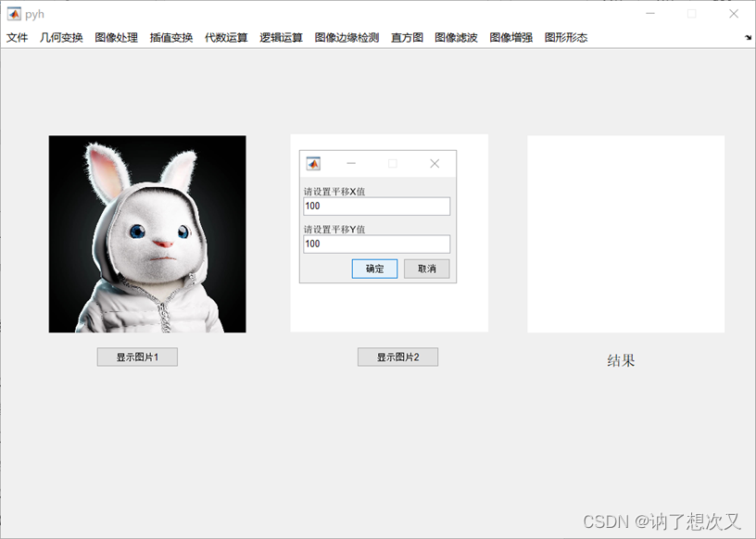Open the 图像滤波 menu
The height and width of the screenshot is (539, 756).
click(x=456, y=38)
